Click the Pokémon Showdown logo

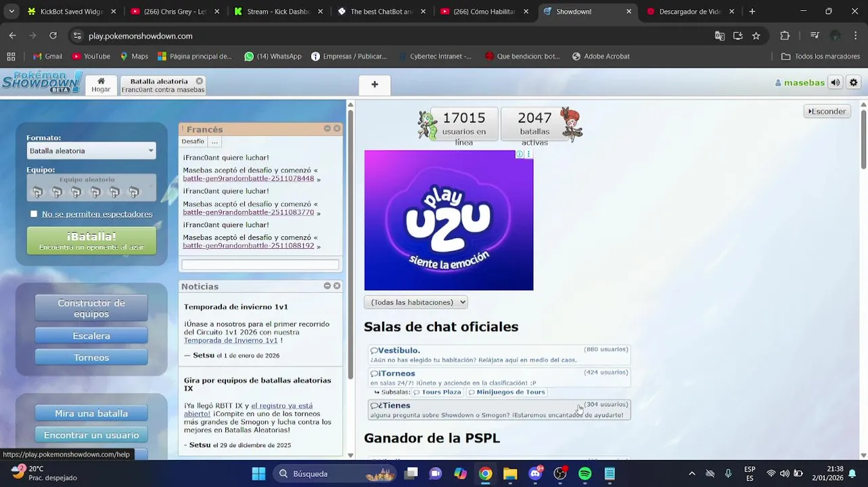pyautogui.click(x=42, y=83)
